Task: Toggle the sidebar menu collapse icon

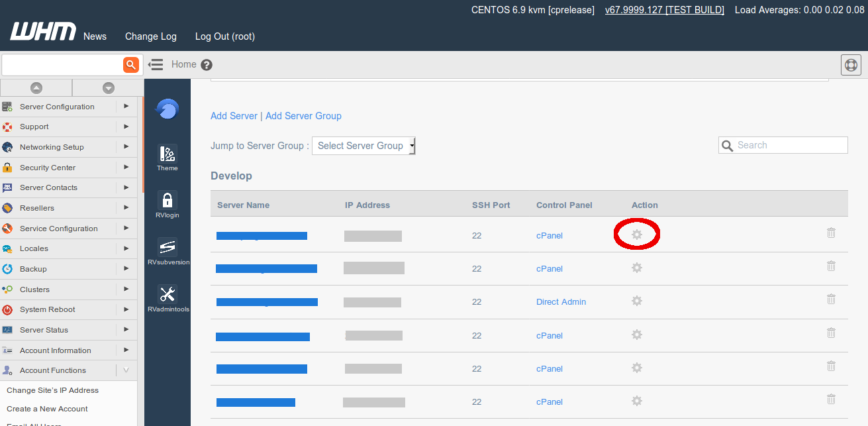Action: (x=156, y=64)
